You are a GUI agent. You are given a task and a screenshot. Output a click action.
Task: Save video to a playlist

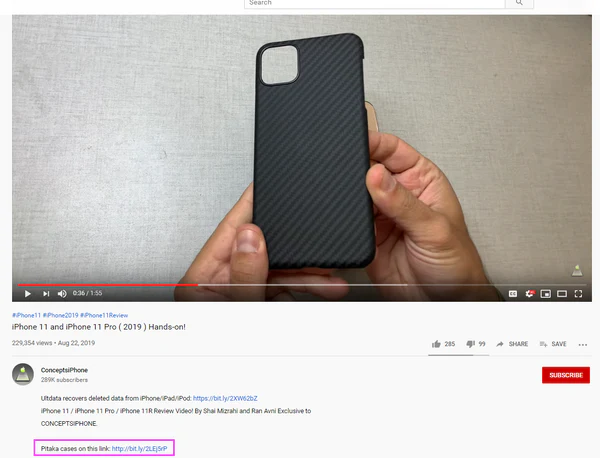pyautogui.click(x=553, y=344)
